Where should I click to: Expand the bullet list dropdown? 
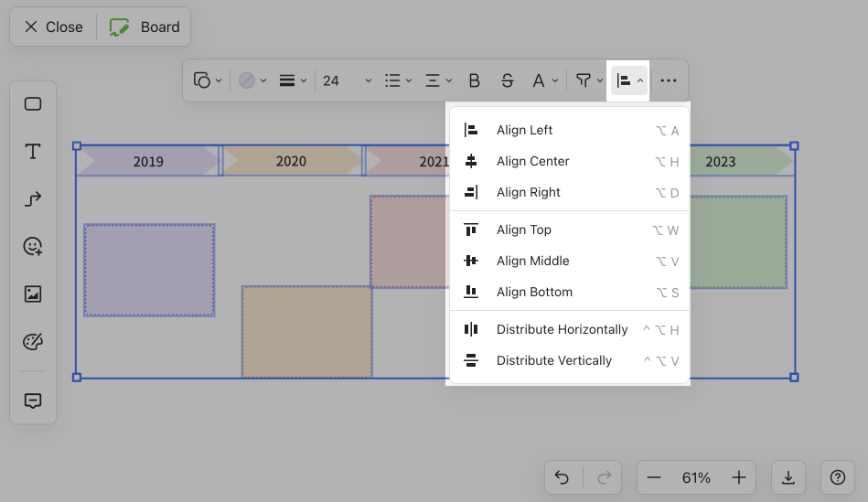[x=399, y=80]
